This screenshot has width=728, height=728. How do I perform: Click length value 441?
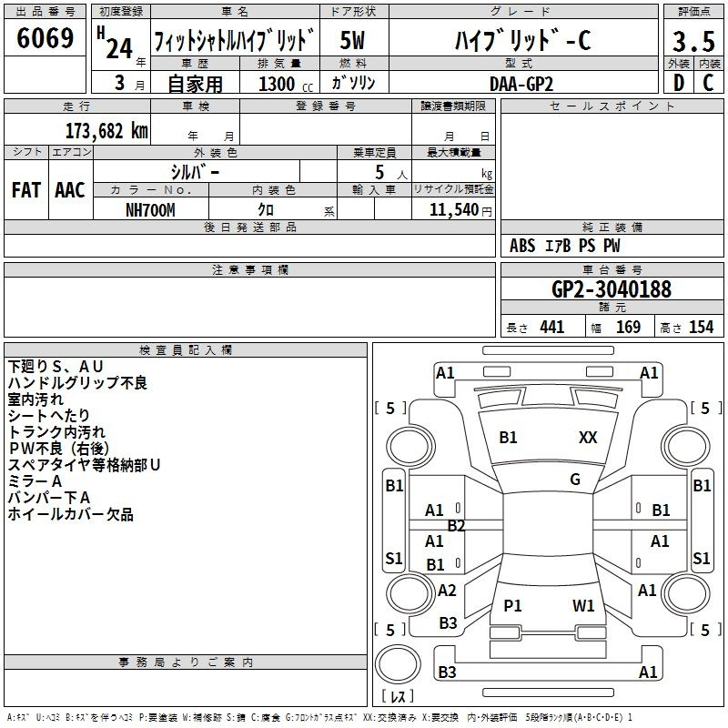click(x=551, y=327)
